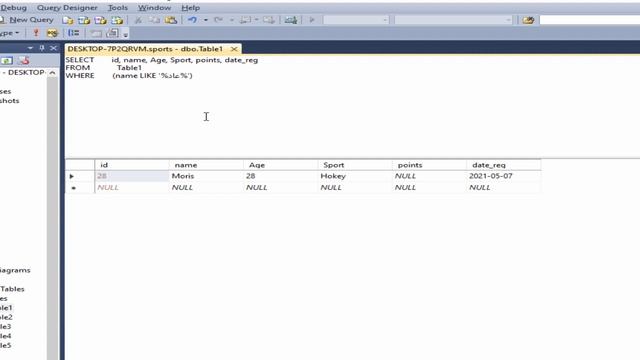Click the blue Undo arrow
640x360 pixels.
[192, 20]
